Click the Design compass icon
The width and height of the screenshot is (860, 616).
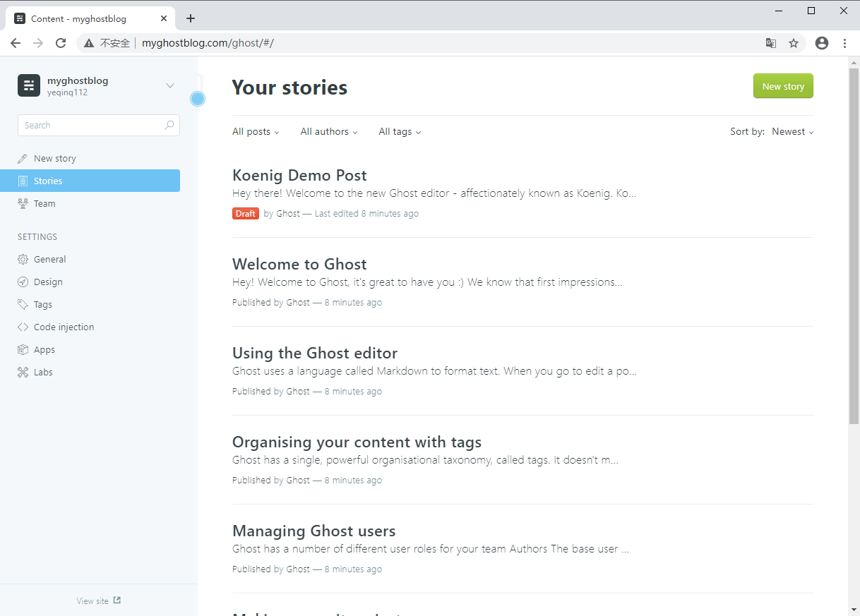(x=23, y=282)
